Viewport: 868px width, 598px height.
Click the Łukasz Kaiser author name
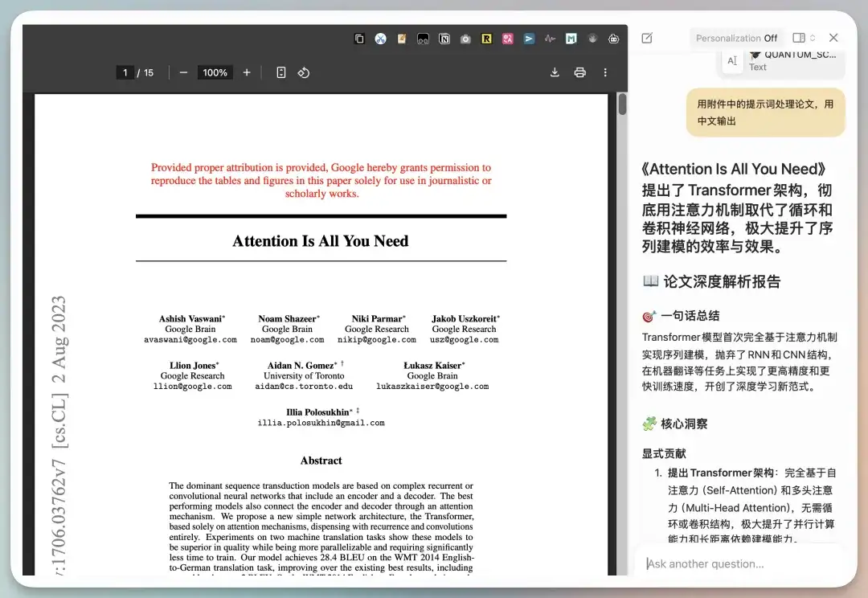[x=432, y=366]
